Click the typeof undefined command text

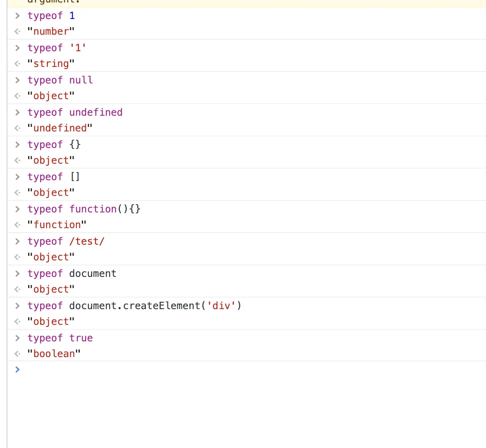75,112
